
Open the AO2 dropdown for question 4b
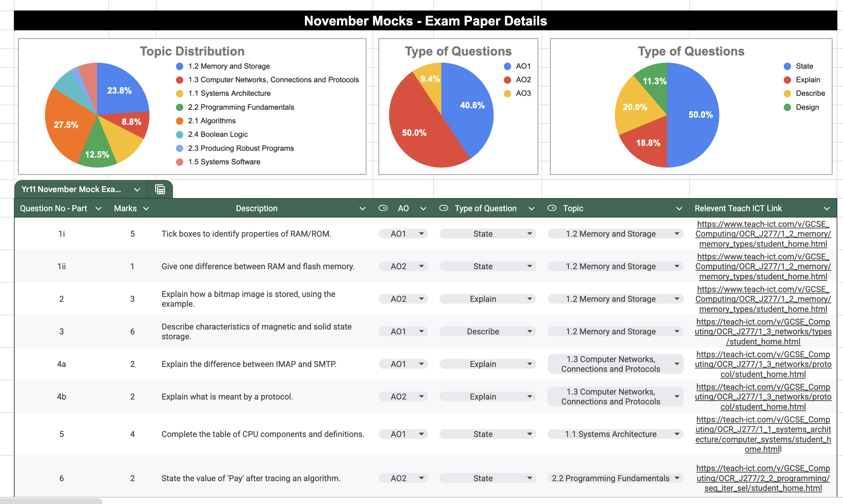404,397
